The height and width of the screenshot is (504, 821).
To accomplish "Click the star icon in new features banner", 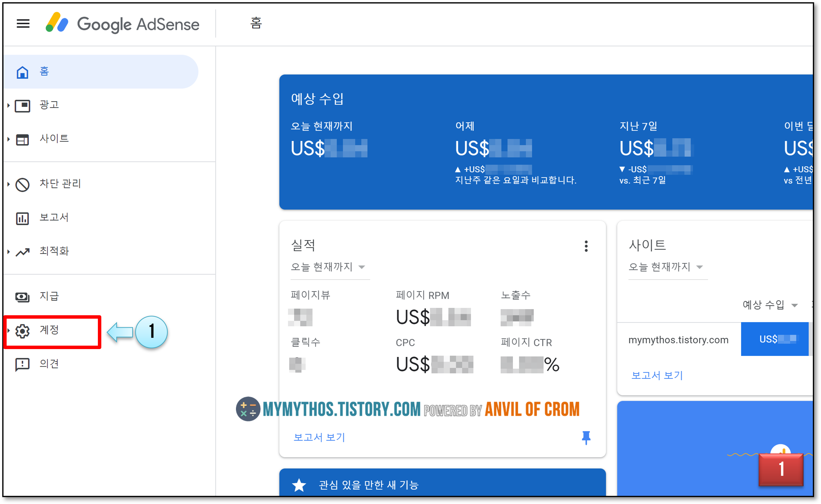I will click(299, 485).
